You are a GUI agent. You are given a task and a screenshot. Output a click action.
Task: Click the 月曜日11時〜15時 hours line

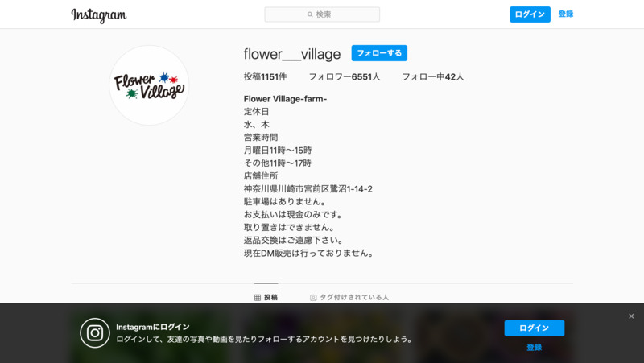coord(278,151)
